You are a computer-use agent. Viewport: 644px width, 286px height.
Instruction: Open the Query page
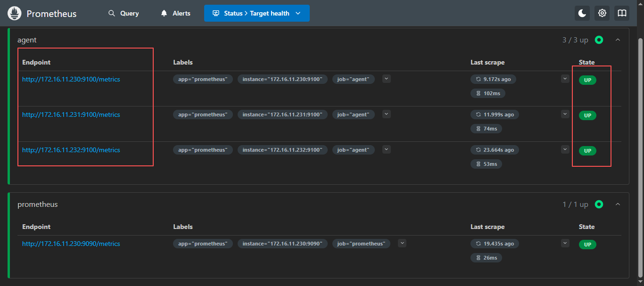(x=124, y=13)
